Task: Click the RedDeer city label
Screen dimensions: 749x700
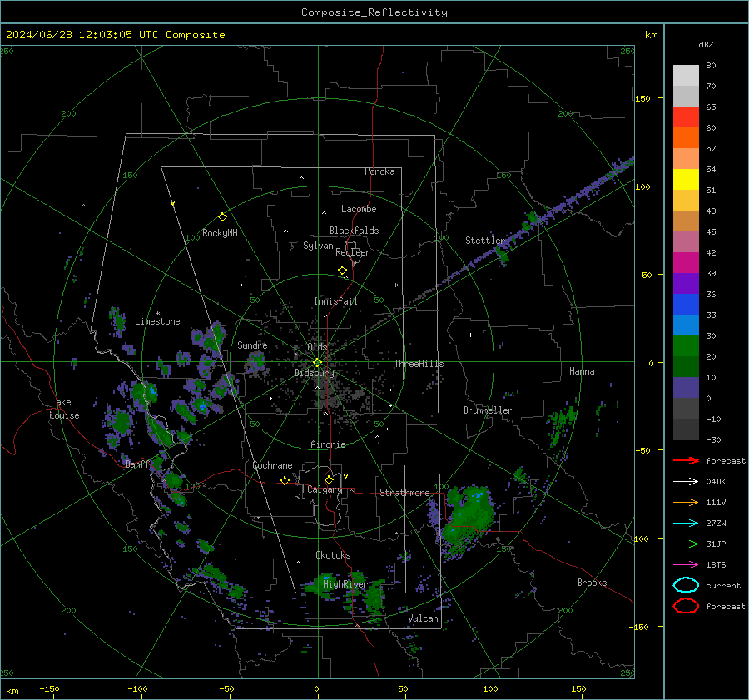Action: click(353, 252)
